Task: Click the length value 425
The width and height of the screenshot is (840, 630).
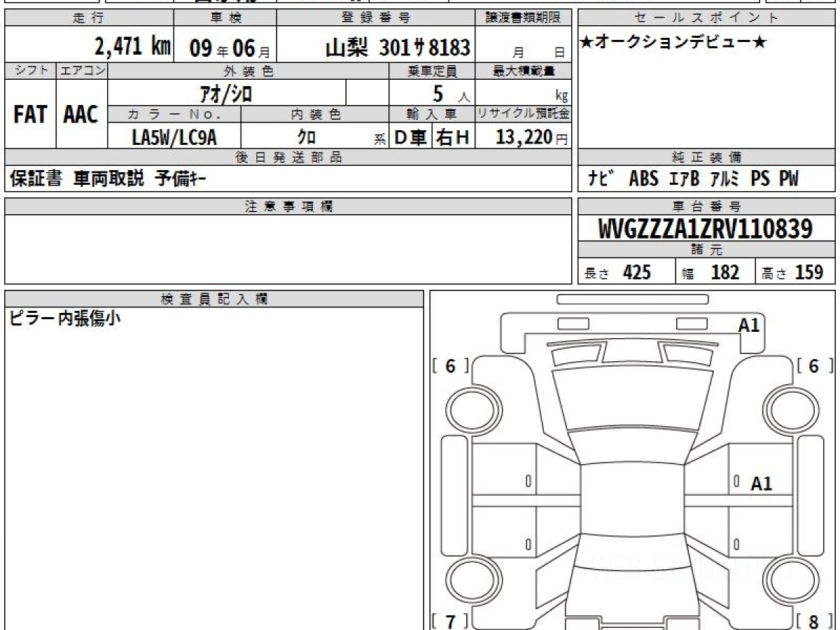Action: pyautogui.click(x=637, y=272)
